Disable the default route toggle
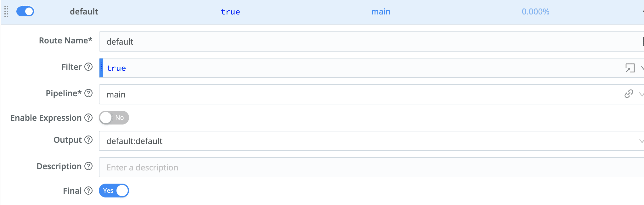 25,12
